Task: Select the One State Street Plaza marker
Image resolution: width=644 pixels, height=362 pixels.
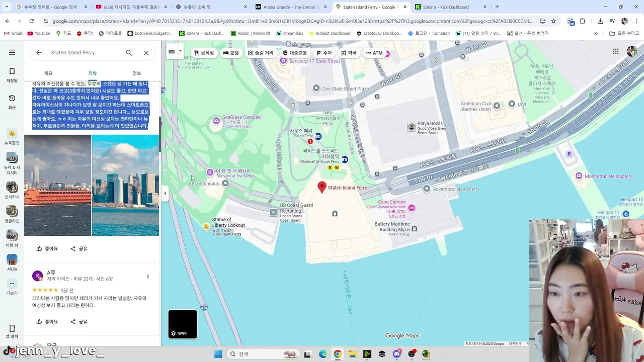Action: [316, 88]
